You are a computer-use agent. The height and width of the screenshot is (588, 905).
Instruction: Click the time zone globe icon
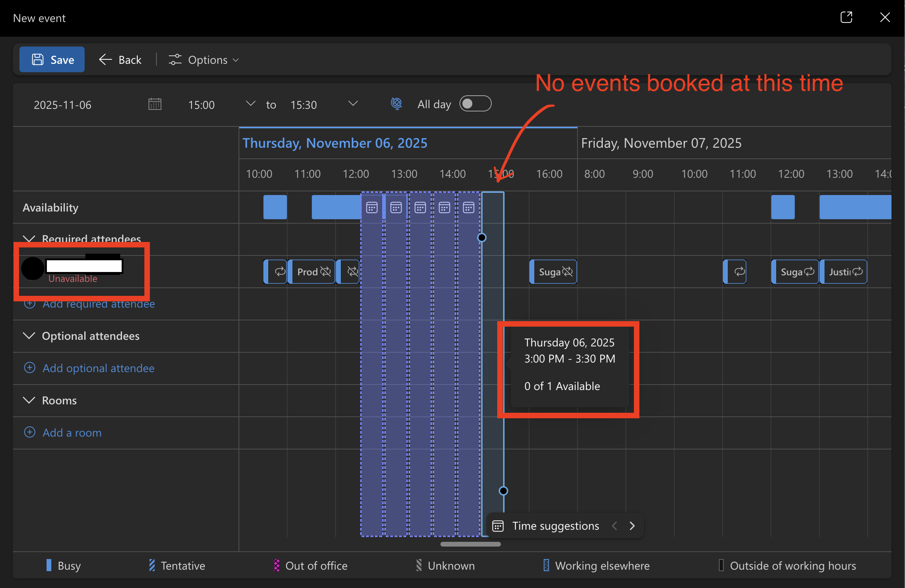[396, 103]
